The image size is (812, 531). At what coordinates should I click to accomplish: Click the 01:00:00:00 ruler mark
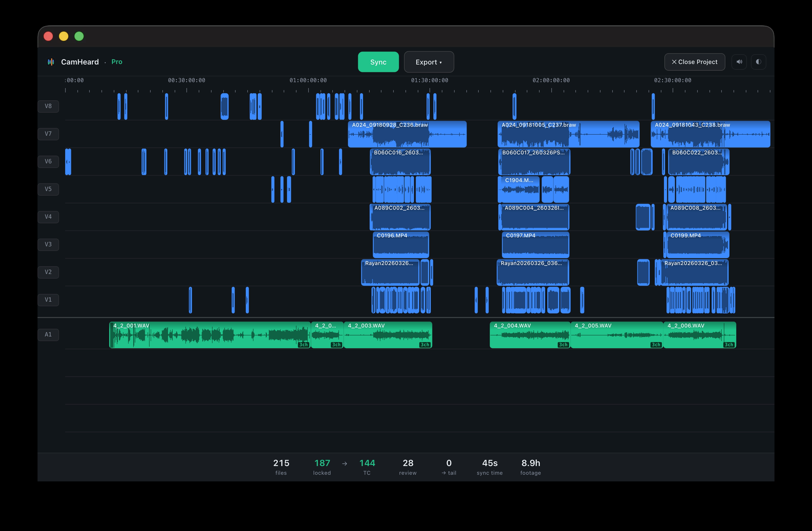[308, 80]
